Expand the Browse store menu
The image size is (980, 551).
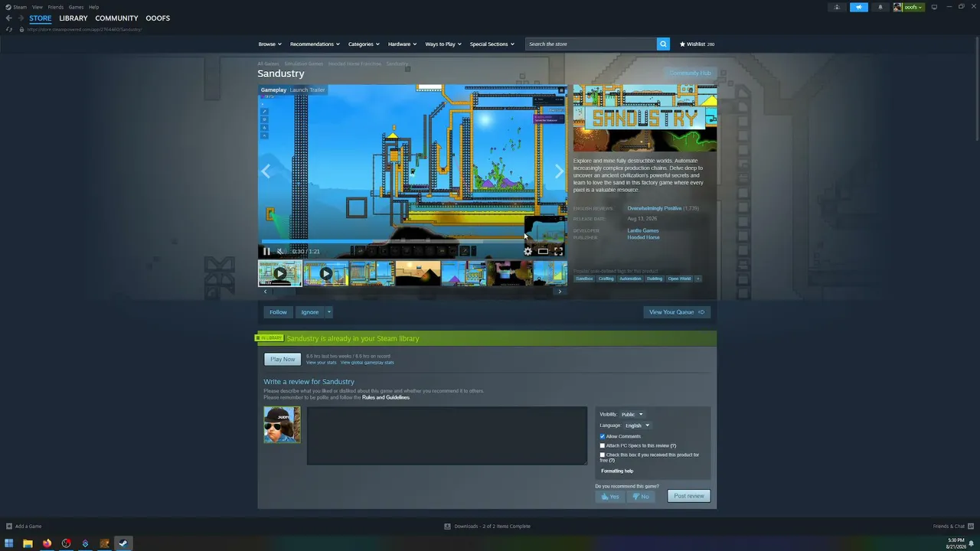pyautogui.click(x=269, y=44)
